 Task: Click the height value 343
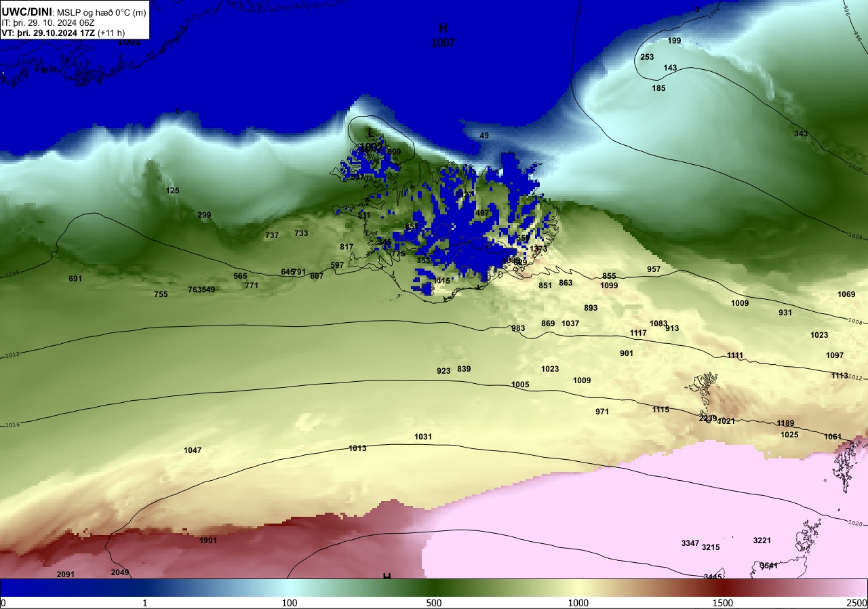801,134
